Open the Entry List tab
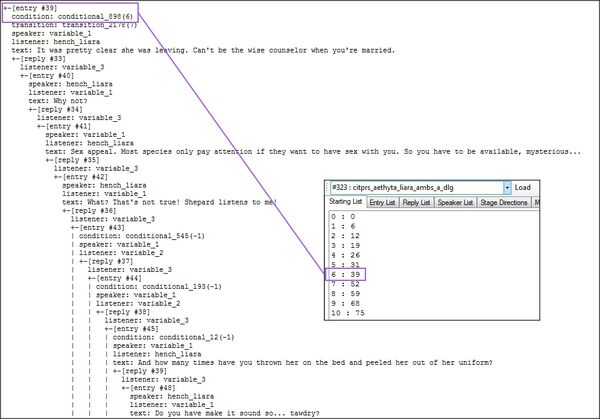The image size is (600, 419). pyautogui.click(x=382, y=202)
